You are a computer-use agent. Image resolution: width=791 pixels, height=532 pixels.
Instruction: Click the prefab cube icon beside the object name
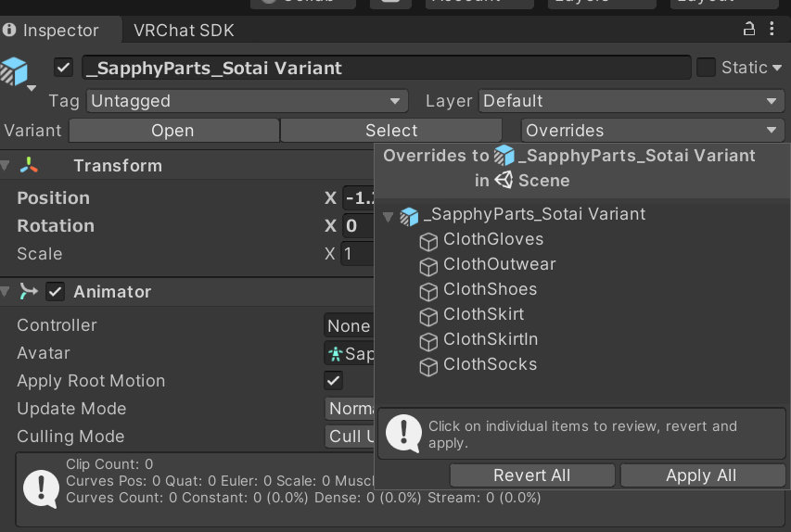15,70
